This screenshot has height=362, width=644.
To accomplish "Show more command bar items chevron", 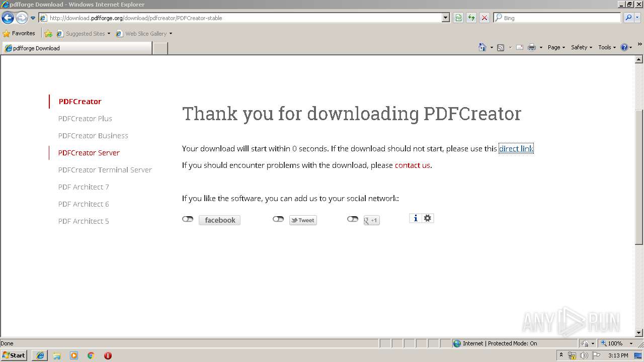I will point(640,44).
